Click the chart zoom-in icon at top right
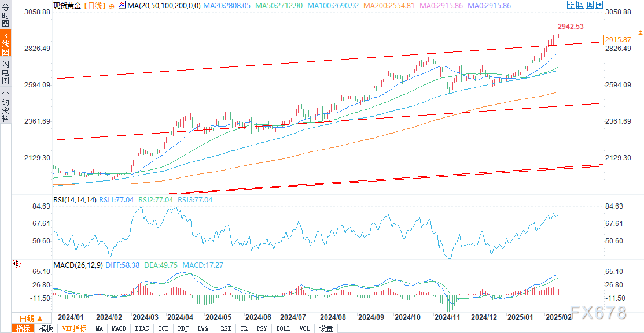This screenshot has height=333, width=644. pos(580,5)
